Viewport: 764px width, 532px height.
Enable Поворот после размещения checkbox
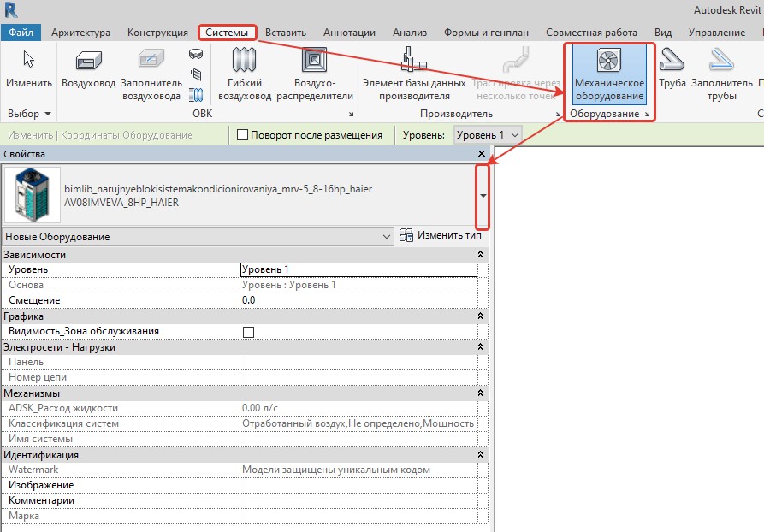242,135
